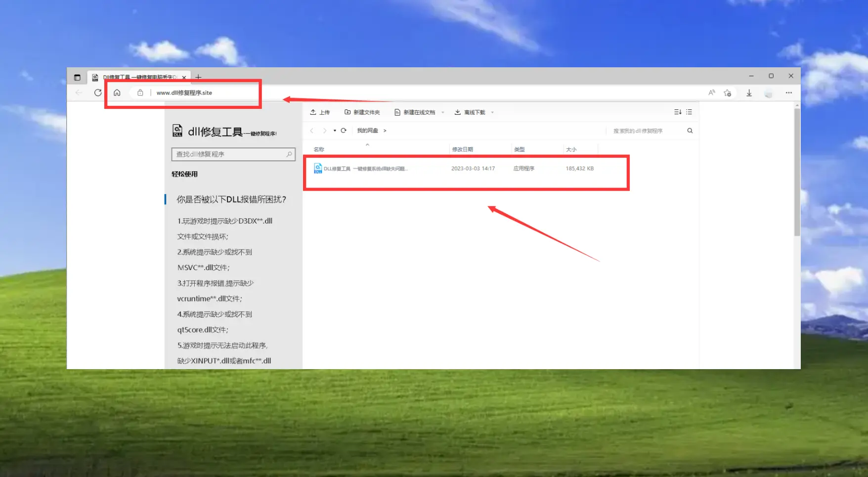The height and width of the screenshot is (477, 868).
Task: Navigate back in the file panel
Action: click(x=312, y=131)
